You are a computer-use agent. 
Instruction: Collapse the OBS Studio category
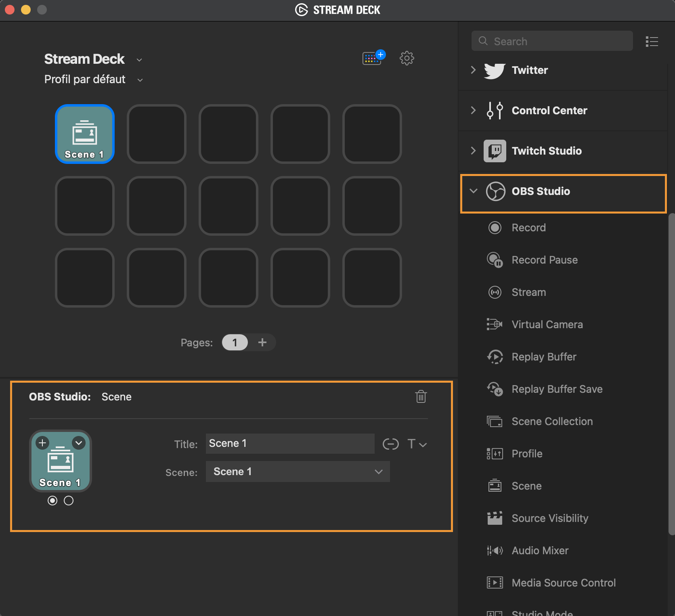pos(474,191)
